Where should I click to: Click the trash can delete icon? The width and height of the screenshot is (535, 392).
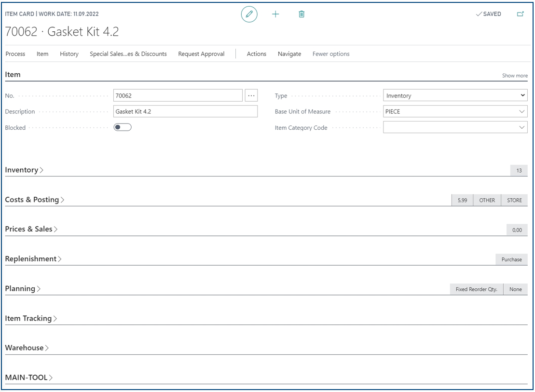[x=302, y=14]
